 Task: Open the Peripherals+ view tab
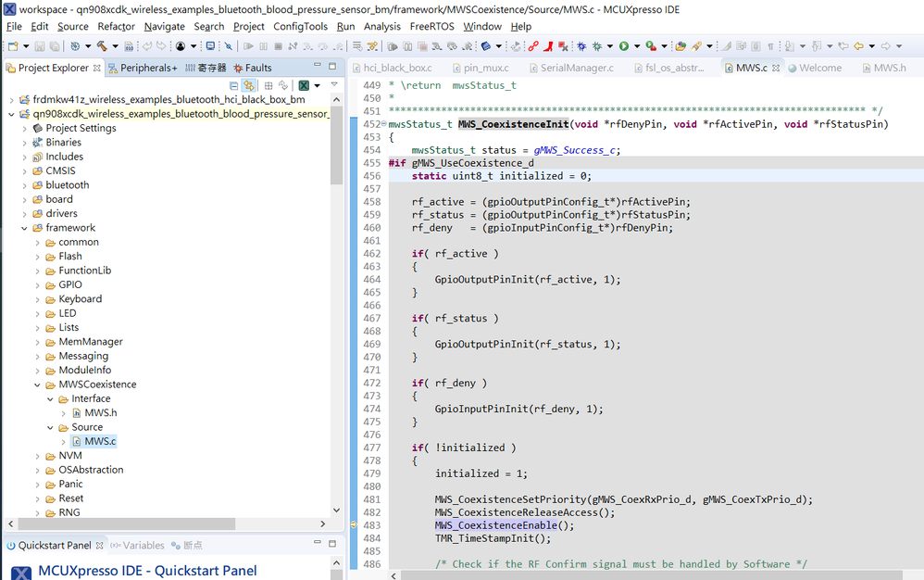[x=143, y=68]
